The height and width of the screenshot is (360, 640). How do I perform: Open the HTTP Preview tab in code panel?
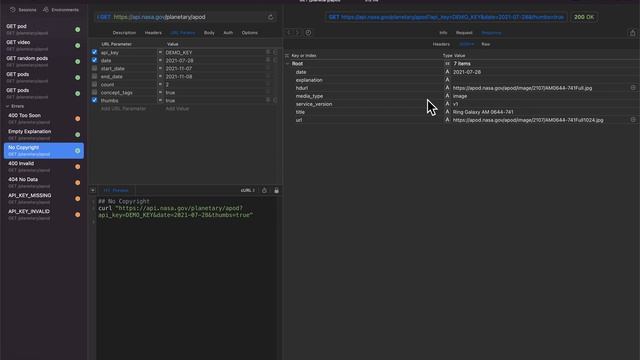[116, 191]
